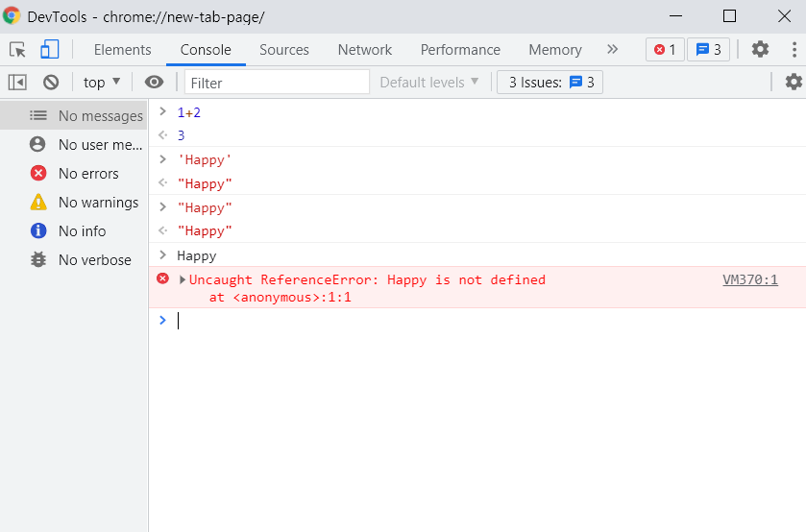The image size is (806, 532).
Task: Click the result value 3
Action: point(181,135)
